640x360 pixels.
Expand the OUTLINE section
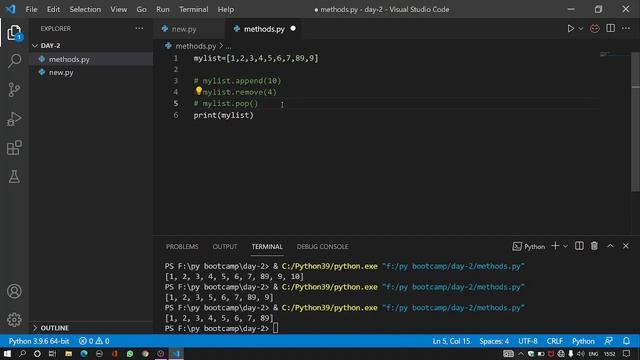[x=91, y=328]
